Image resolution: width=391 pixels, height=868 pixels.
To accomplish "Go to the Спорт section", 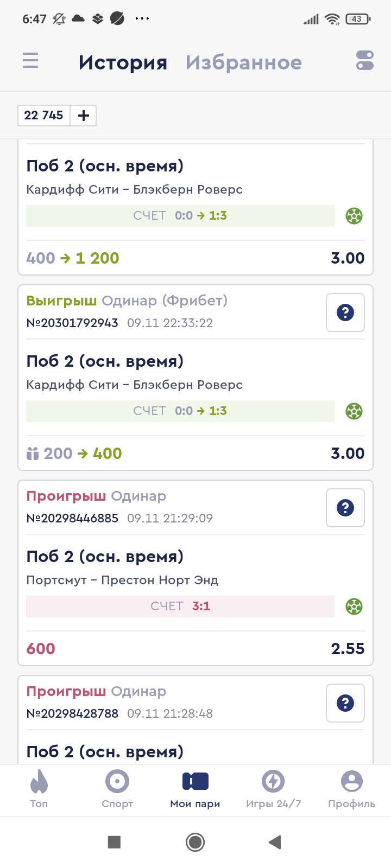I will (x=117, y=789).
